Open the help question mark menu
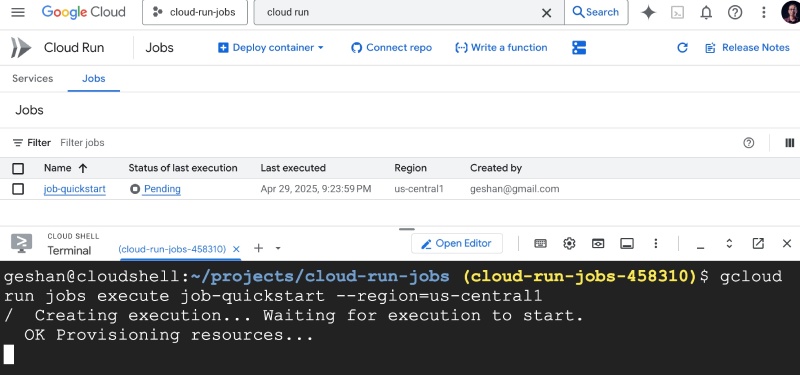Viewport: 800px width, 375px height. click(x=735, y=13)
